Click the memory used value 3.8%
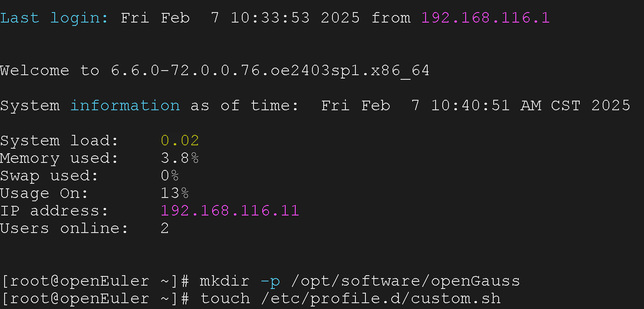Screen dimensions: 644x309 (x=180, y=158)
